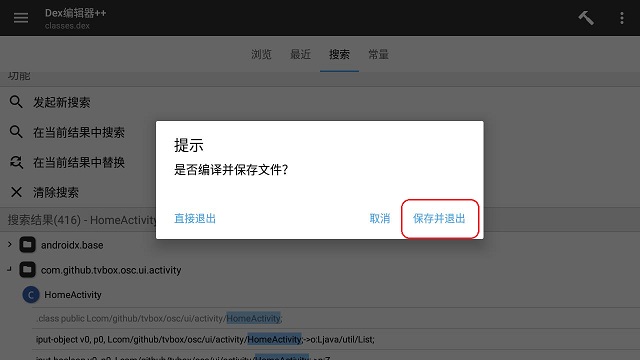Viewport: 640px width, 360px height.
Task: Collapse the com.github.tvbox.osc.ui.activity package
Action: pyautogui.click(x=9, y=269)
